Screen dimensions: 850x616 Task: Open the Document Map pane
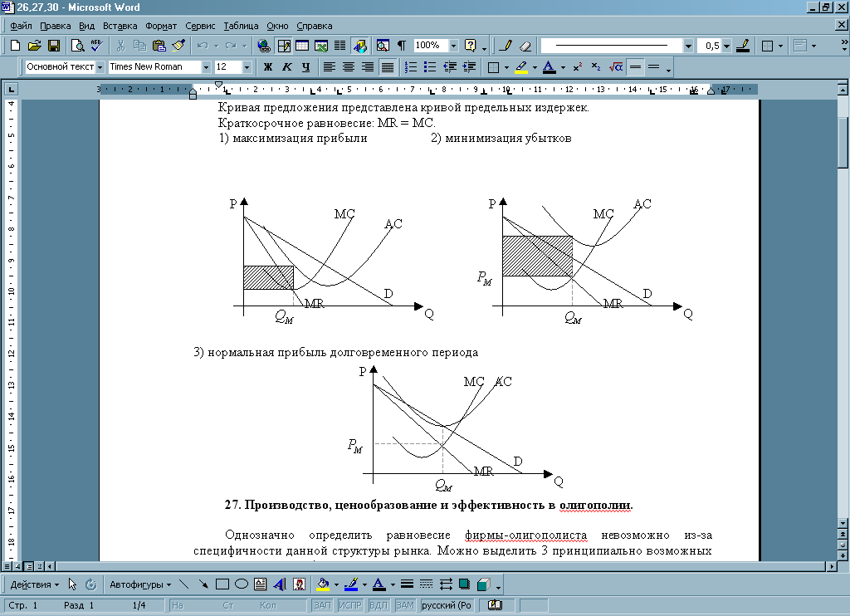(x=383, y=46)
